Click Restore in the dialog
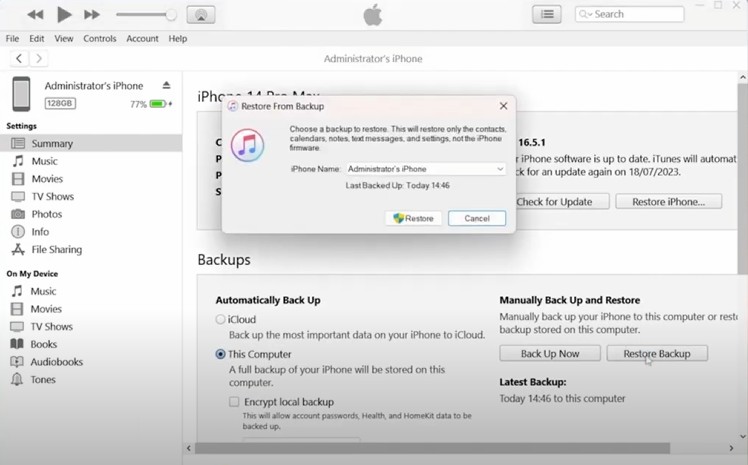 tap(413, 218)
